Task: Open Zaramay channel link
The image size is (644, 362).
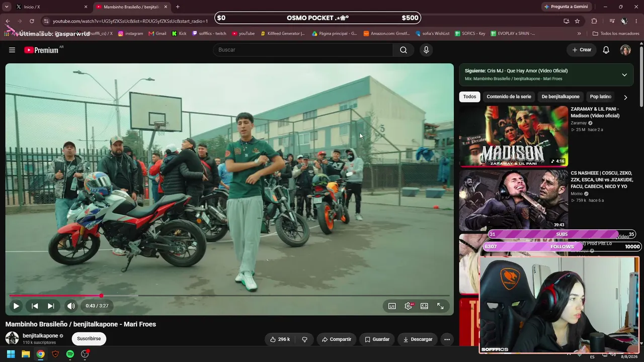Action: (579, 123)
